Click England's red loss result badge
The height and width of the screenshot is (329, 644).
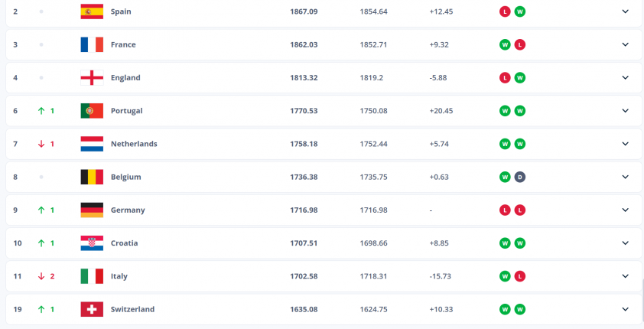(505, 77)
